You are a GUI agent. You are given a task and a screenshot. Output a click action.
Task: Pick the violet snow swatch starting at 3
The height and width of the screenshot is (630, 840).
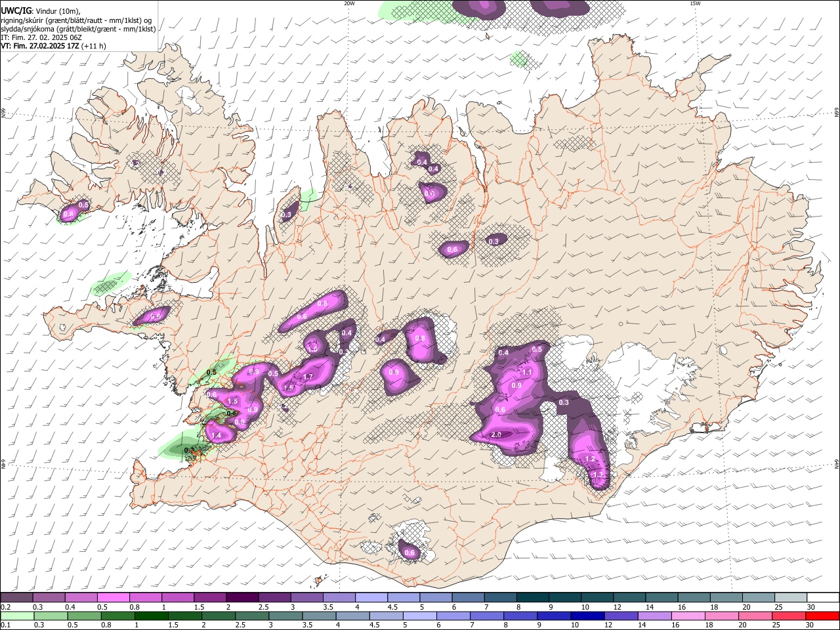tap(307, 598)
